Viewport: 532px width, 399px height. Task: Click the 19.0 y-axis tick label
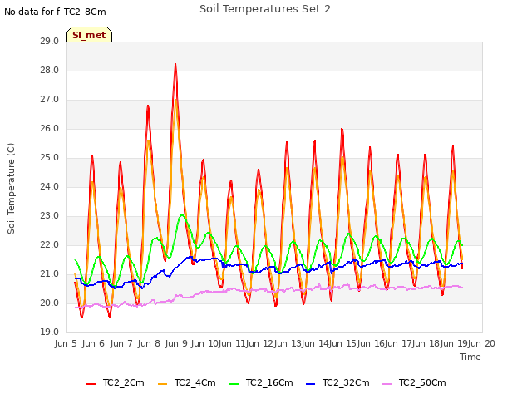pyautogui.click(x=50, y=332)
